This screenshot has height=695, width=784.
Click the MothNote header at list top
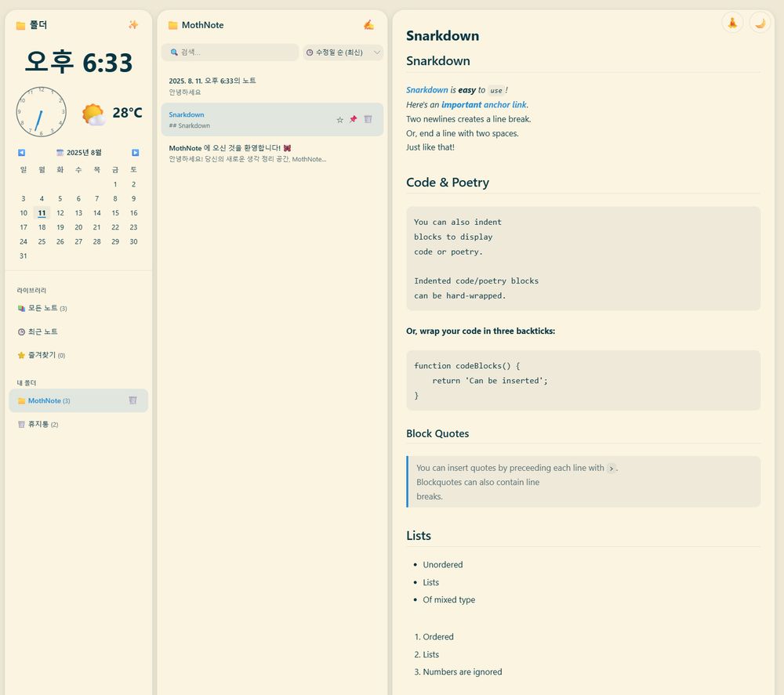click(x=202, y=25)
